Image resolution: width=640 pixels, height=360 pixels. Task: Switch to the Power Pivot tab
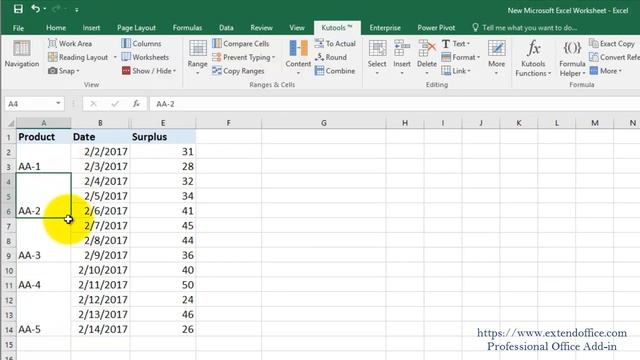436,28
